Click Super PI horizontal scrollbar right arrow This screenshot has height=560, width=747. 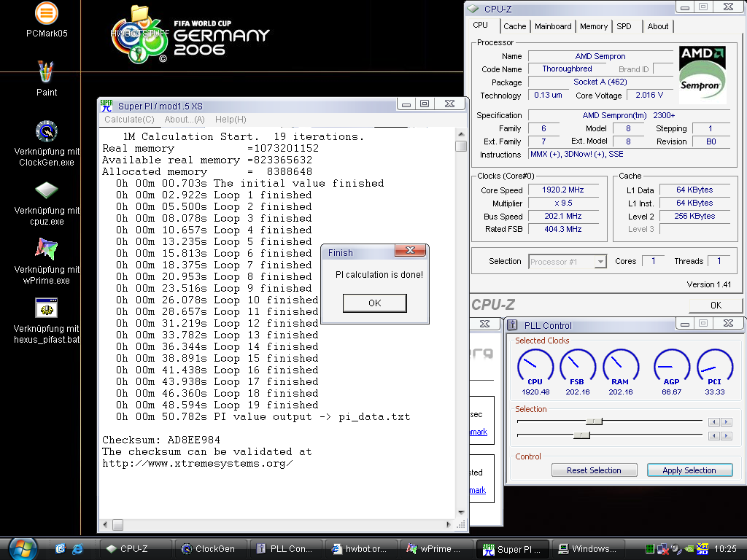click(x=449, y=525)
